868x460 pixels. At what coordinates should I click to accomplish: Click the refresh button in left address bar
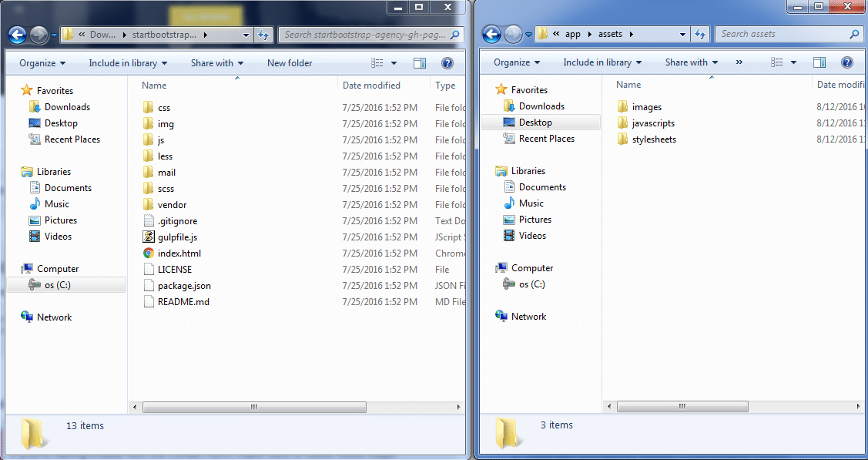tap(264, 35)
